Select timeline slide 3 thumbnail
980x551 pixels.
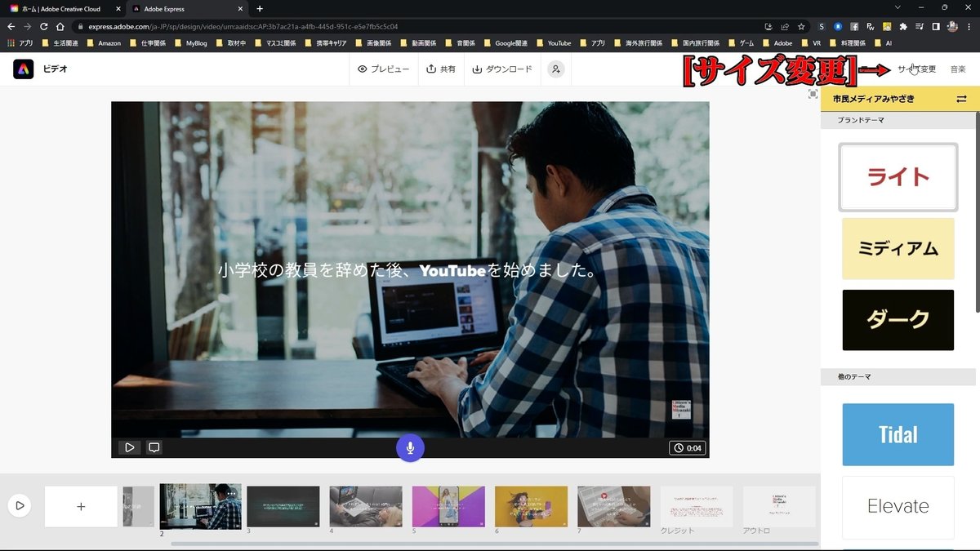click(283, 506)
